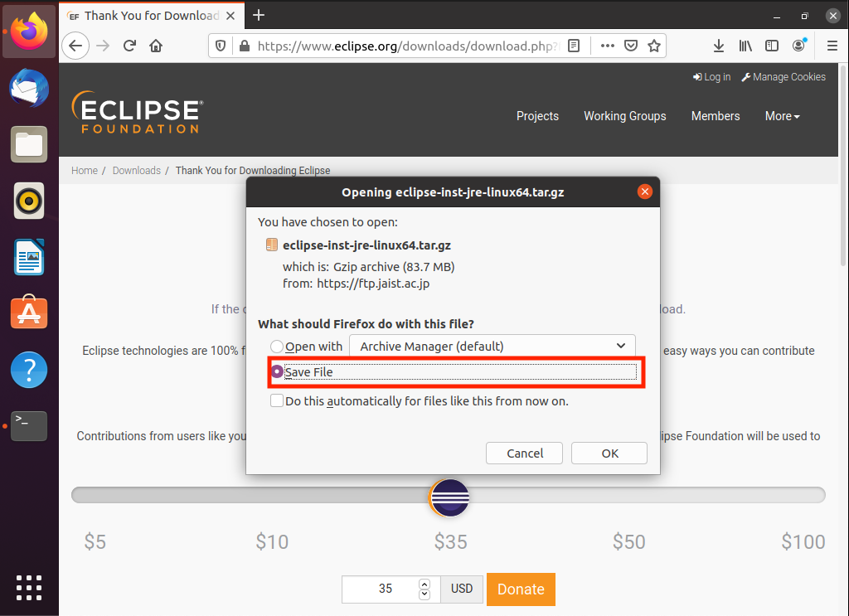Click the Firefox back arrow button
Screen dimensions: 849x616
(75, 46)
